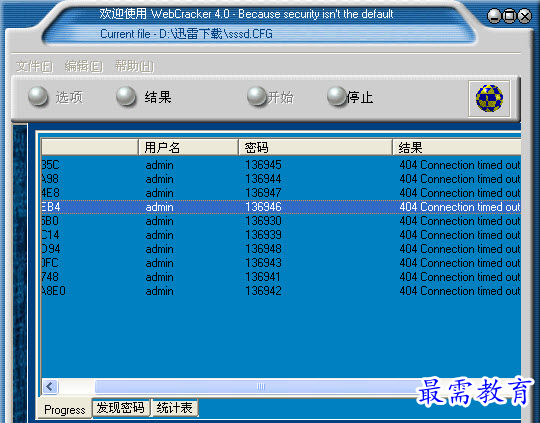Select the row with password 136930
The height and width of the screenshot is (423, 540).
pos(281,221)
